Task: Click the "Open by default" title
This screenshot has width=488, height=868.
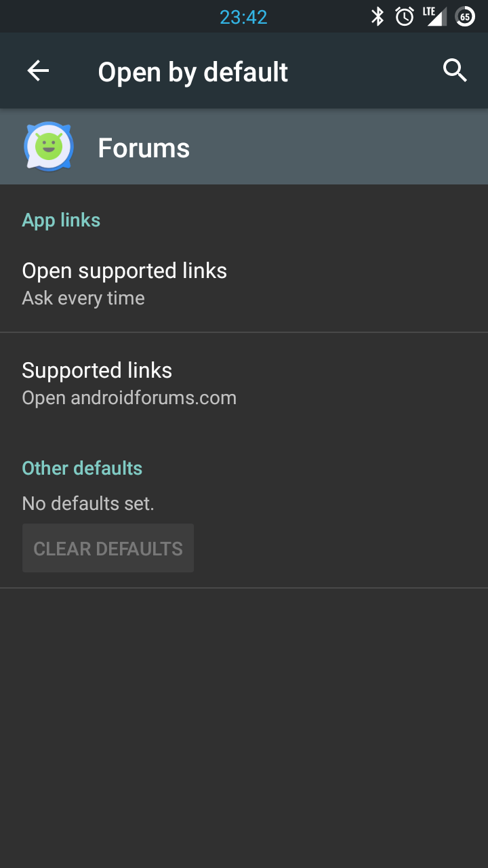Action: click(x=193, y=72)
